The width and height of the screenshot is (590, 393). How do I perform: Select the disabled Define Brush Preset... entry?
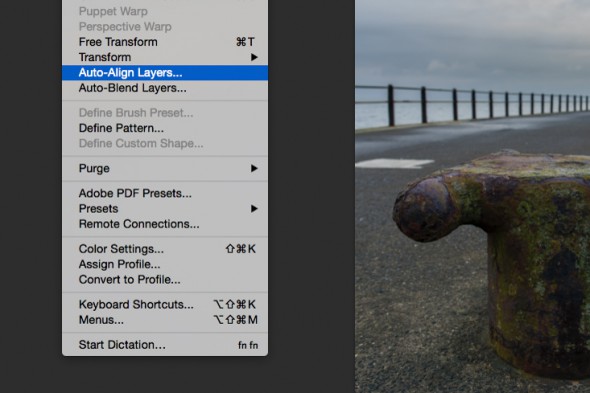coord(165,113)
